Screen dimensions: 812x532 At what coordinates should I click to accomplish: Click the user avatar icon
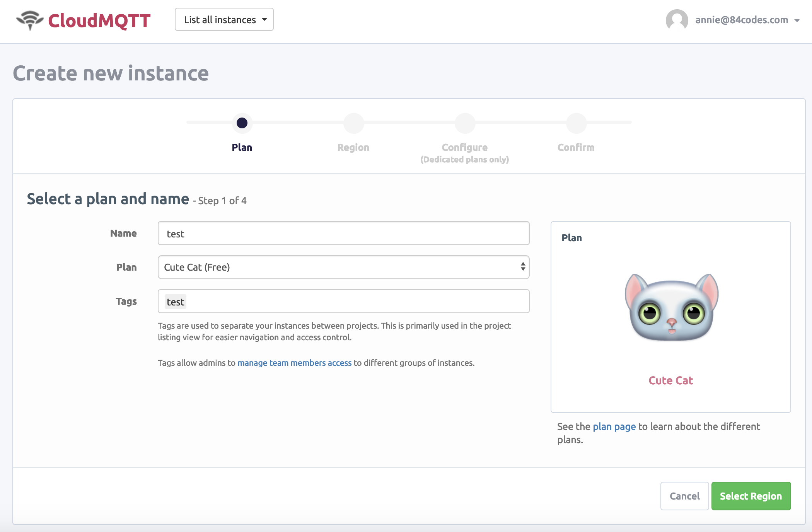[x=677, y=20]
